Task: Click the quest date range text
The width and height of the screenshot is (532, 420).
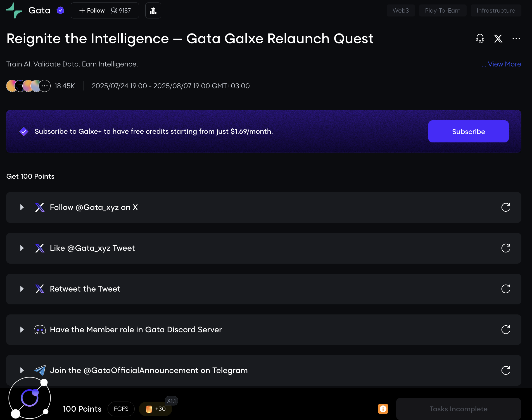Action: (x=171, y=86)
